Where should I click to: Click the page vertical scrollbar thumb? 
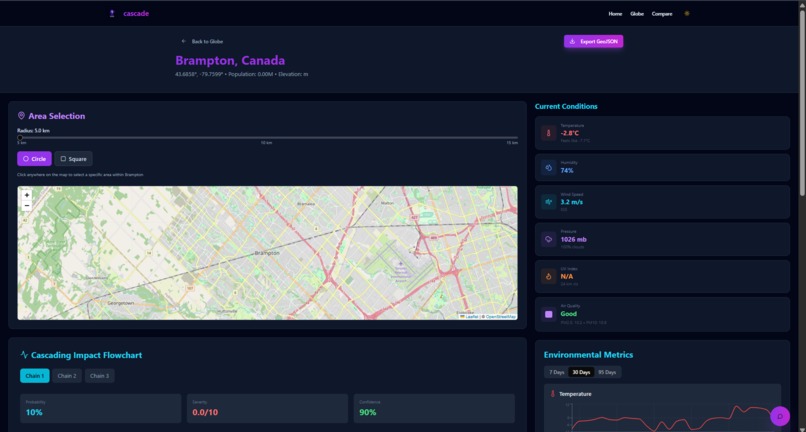point(802,101)
